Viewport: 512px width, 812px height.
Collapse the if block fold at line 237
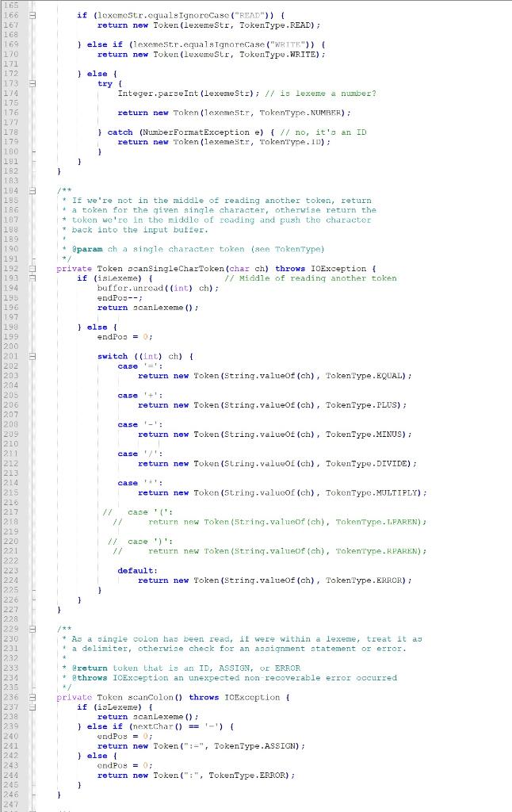[x=32, y=707]
